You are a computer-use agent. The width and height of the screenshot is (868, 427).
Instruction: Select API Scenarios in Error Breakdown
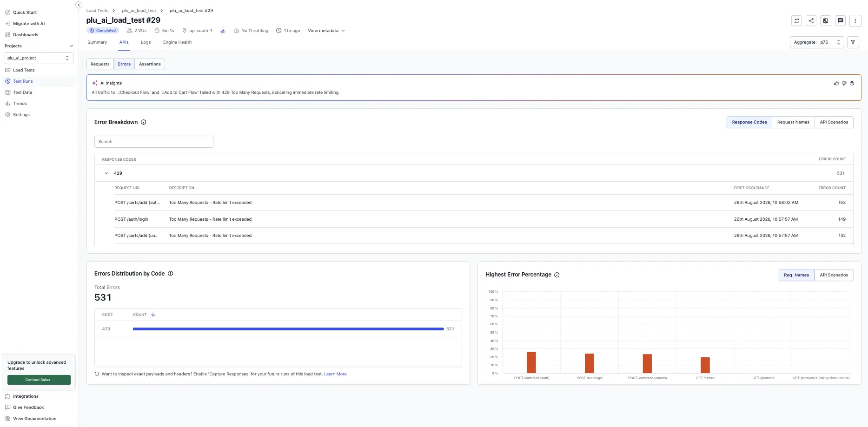[x=834, y=122]
